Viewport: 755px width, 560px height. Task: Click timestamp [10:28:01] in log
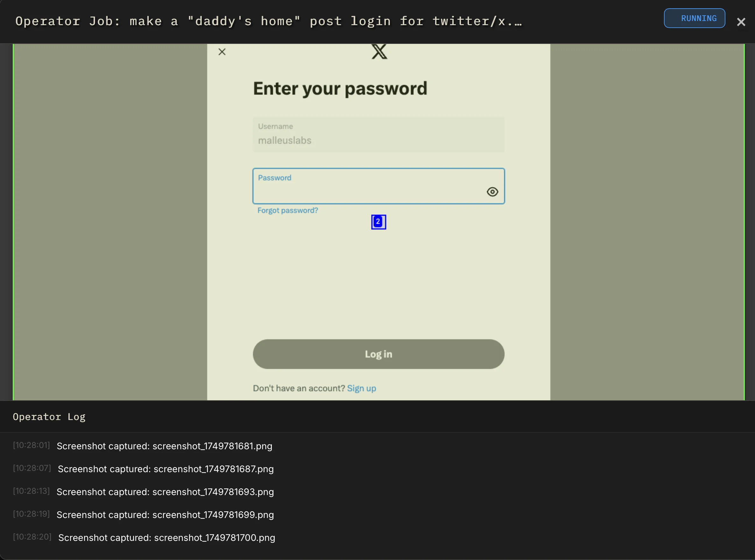pyautogui.click(x=31, y=445)
